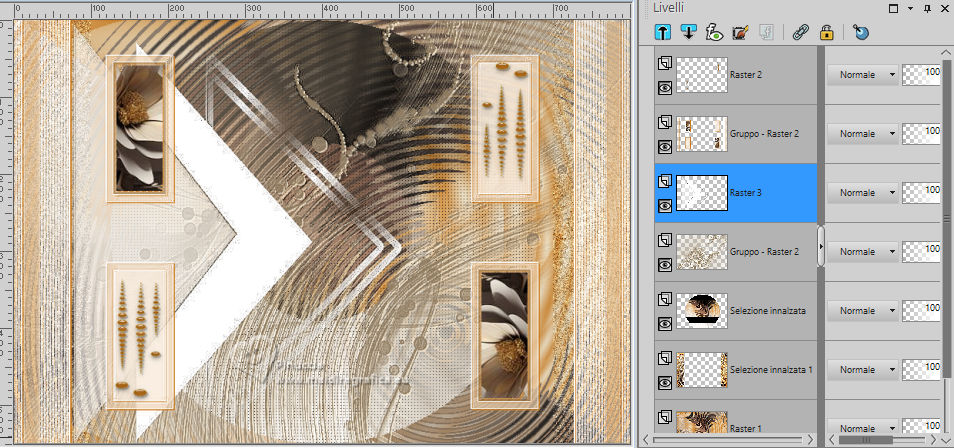Click the maximize icon of Livelli panel
The width and height of the screenshot is (954, 448).
tap(893, 8)
